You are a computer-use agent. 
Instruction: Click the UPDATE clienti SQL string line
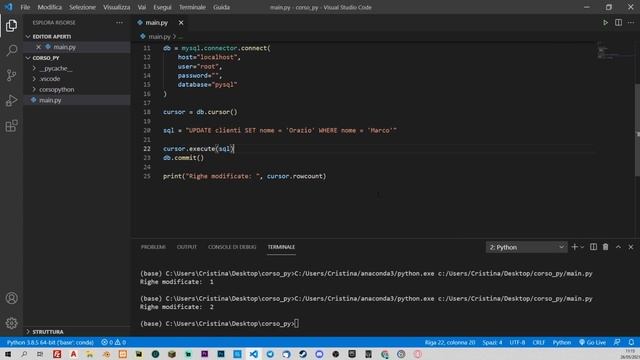click(280, 131)
